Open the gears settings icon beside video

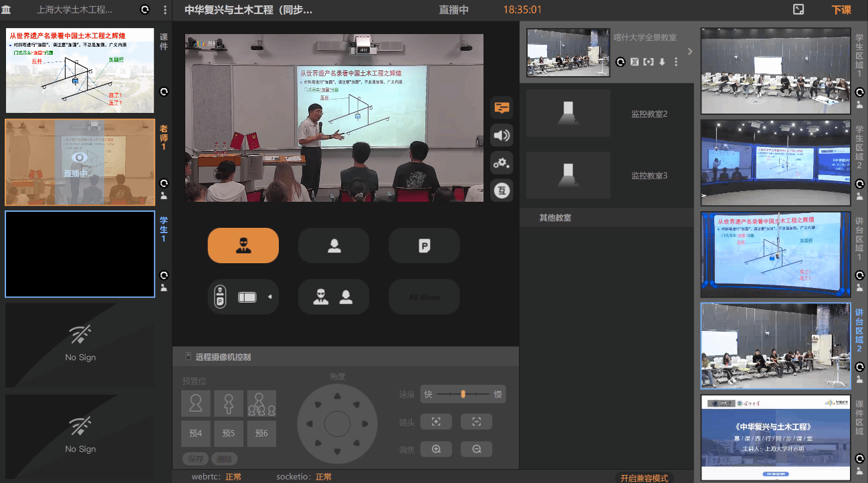[502, 163]
